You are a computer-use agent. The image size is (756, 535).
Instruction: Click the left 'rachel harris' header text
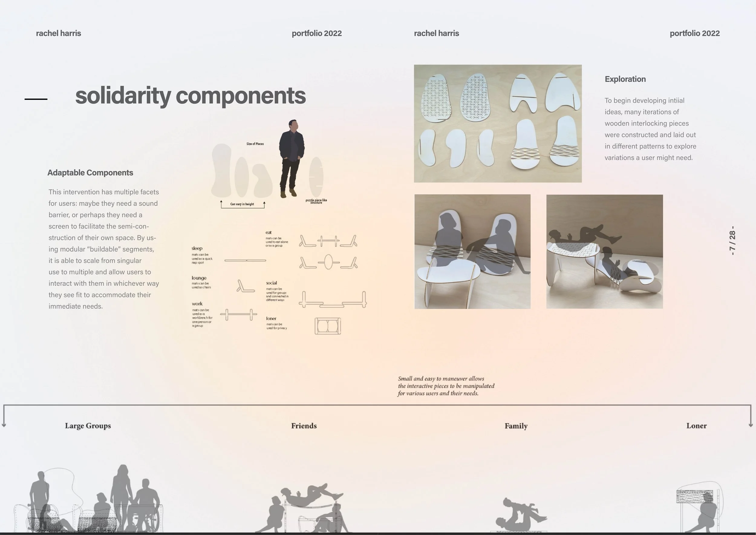(58, 33)
